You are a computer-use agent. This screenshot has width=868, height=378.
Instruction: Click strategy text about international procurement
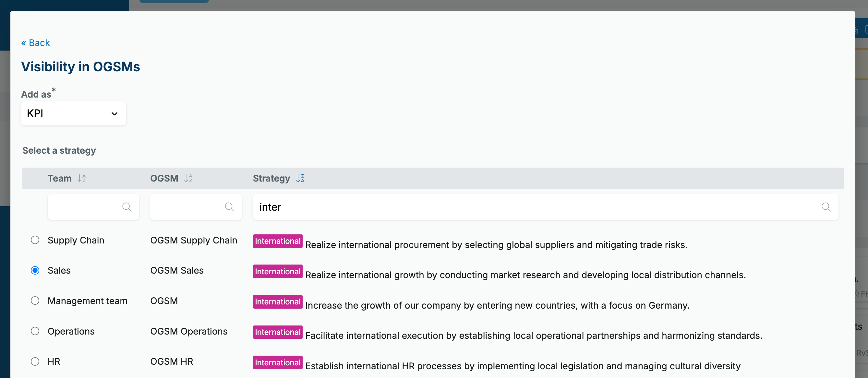click(496, 245)
